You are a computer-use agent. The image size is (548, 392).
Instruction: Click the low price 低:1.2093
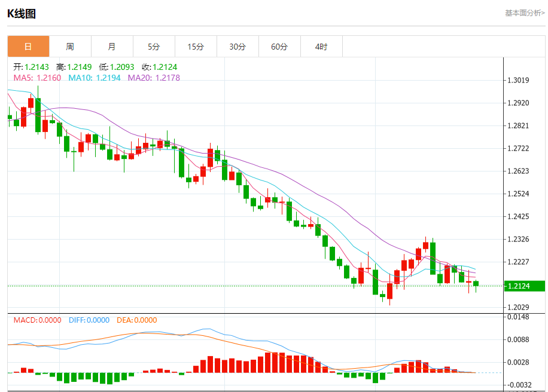pyautogui.click(x=117, y=67)
